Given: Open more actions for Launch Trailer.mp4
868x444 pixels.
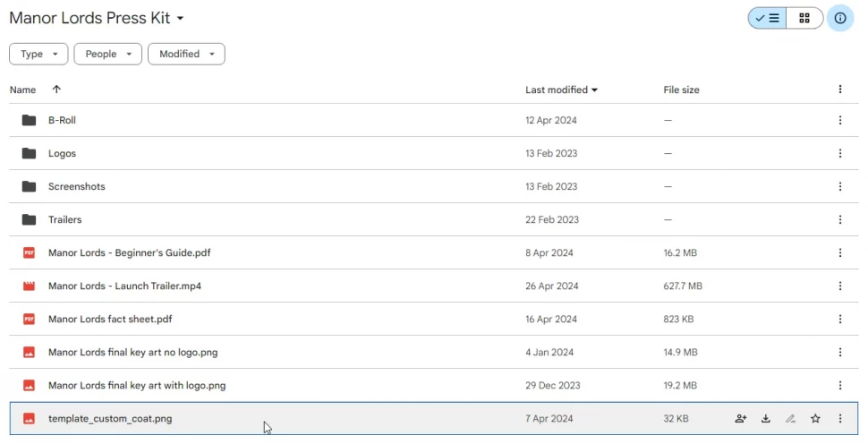Looking at the screenshot, I should pos(839,286).
